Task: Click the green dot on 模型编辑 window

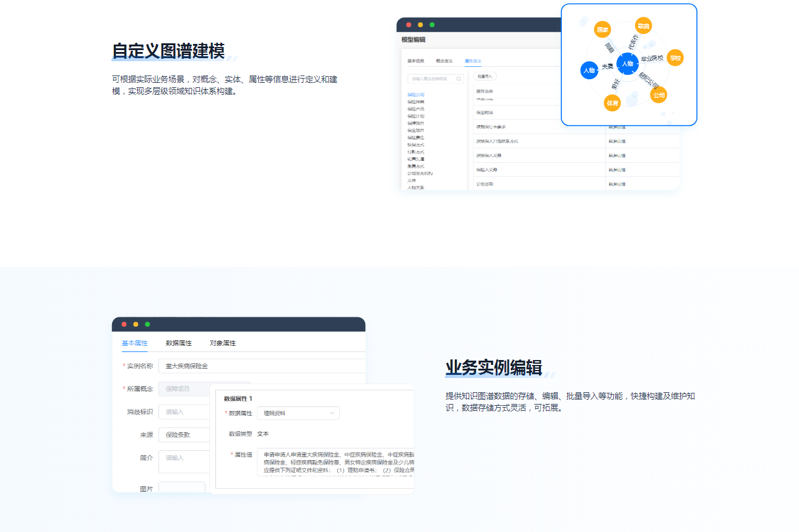Action: coord(432,25)
